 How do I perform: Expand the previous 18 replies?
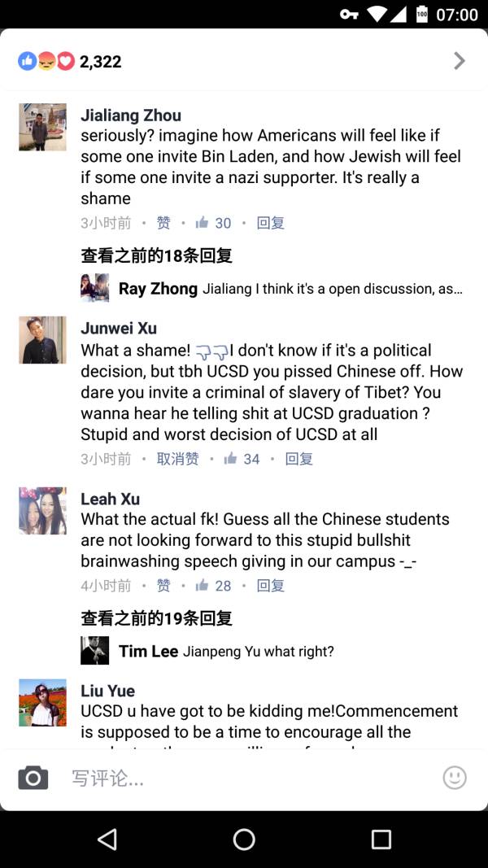[x=156, y=255]
